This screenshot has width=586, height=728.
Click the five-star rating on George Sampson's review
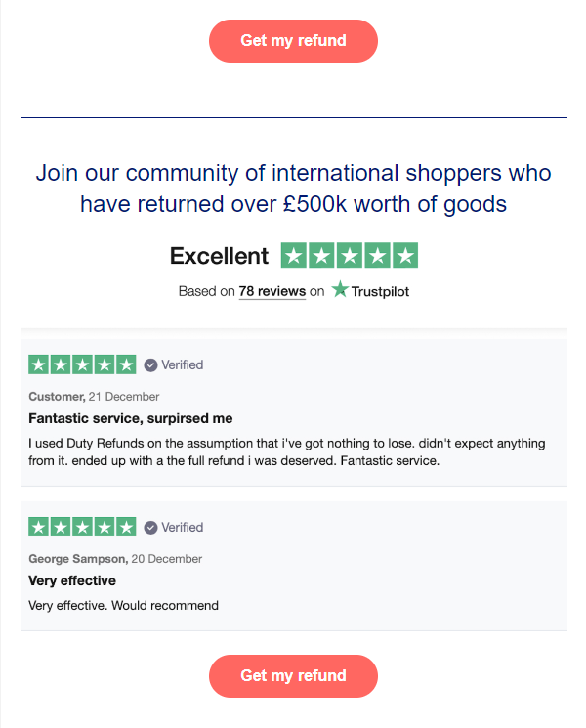[x=82, y=528]
